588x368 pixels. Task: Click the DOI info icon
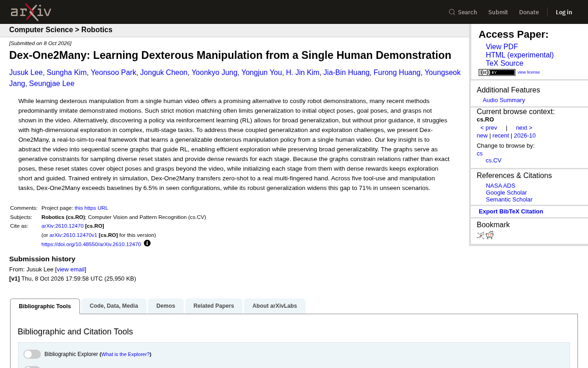pos(147,243)
